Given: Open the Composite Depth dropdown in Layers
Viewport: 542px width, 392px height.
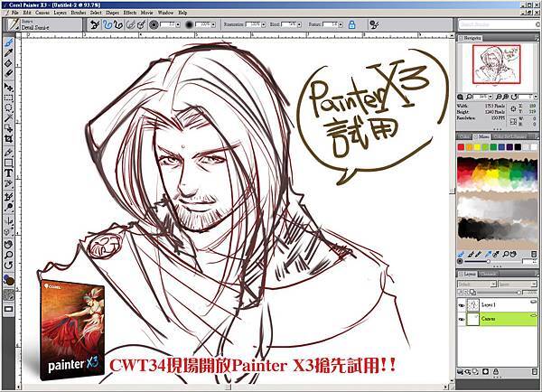Looking at the screenshot, I should click(x=518, y=285).
